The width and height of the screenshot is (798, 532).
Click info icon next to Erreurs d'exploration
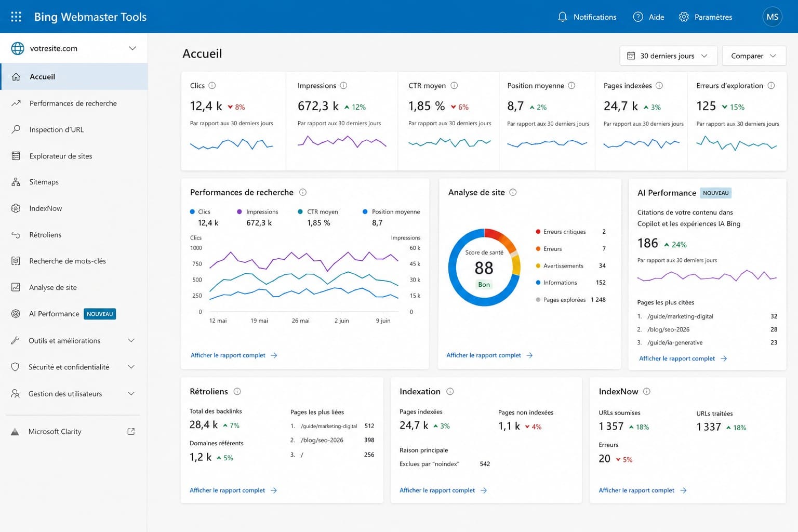[771, 85]
